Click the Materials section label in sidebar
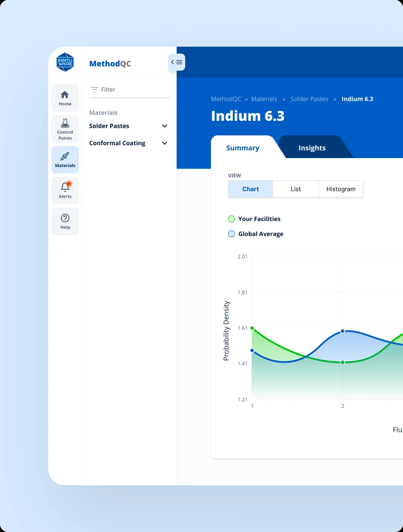This screenshot has width=403, height=532. click(x=103, y=113)
